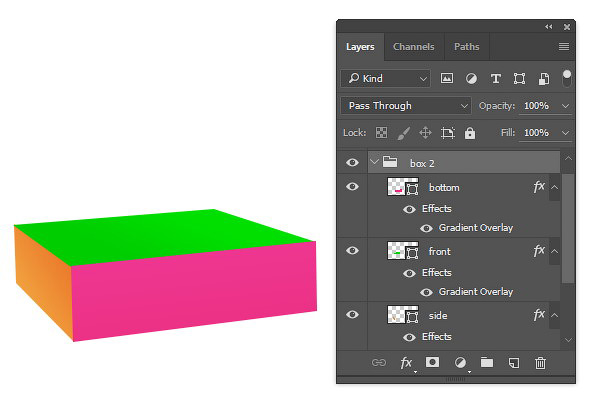The height and width of the screenshot is (406, 592).
Task: Collapse the panel with double-arrow icon
Action: [549, 26]
